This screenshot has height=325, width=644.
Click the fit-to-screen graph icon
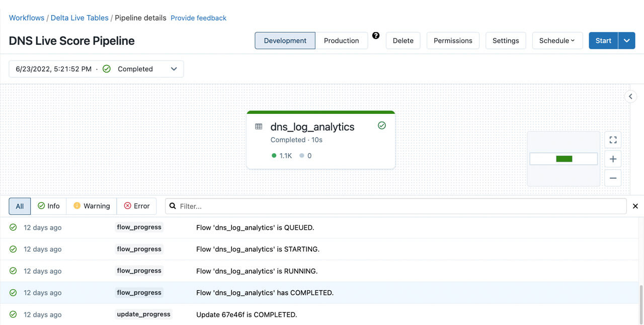[613, 140]
